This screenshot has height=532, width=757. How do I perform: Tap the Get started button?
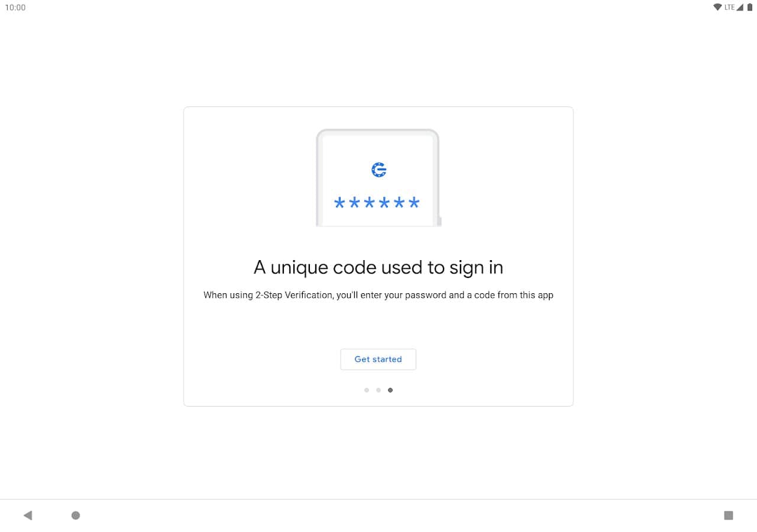point(378,359)
